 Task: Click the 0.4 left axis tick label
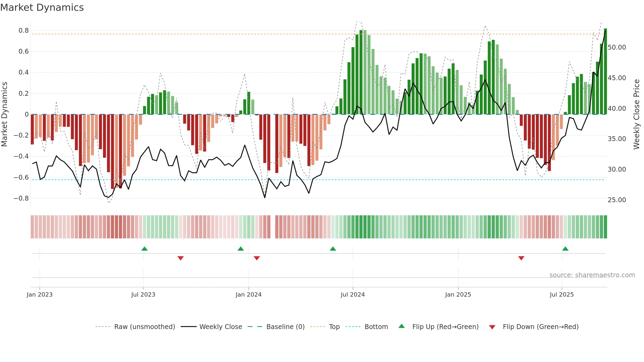tap(24, 72)
